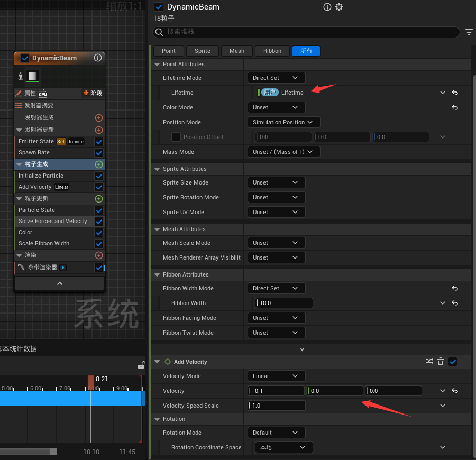Switch to the Ribbon filter tab

272,51
